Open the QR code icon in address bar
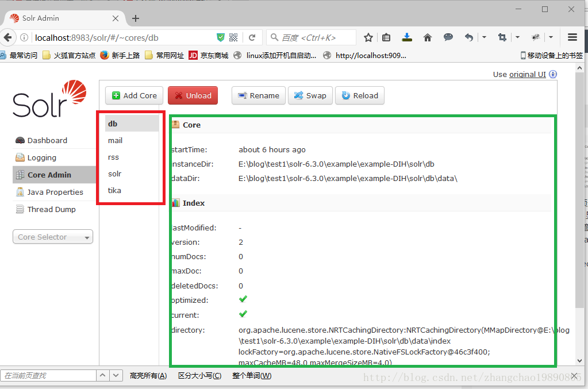 (x=233, y=37)
